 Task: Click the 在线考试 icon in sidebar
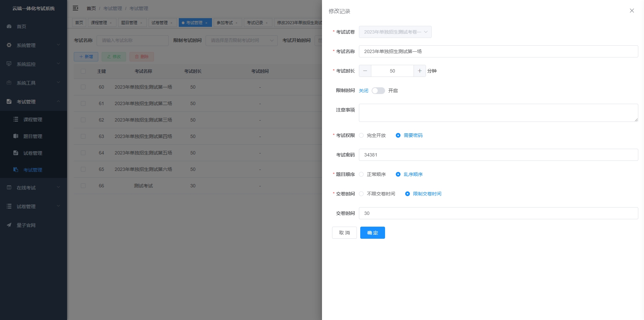point(9,187)
